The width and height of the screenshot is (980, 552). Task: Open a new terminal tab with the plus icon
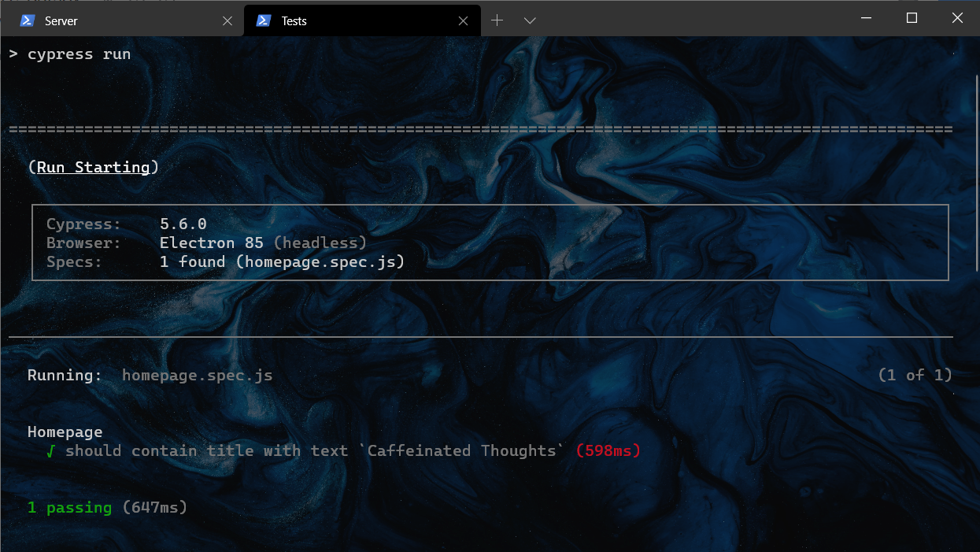(x=497, y=20)
